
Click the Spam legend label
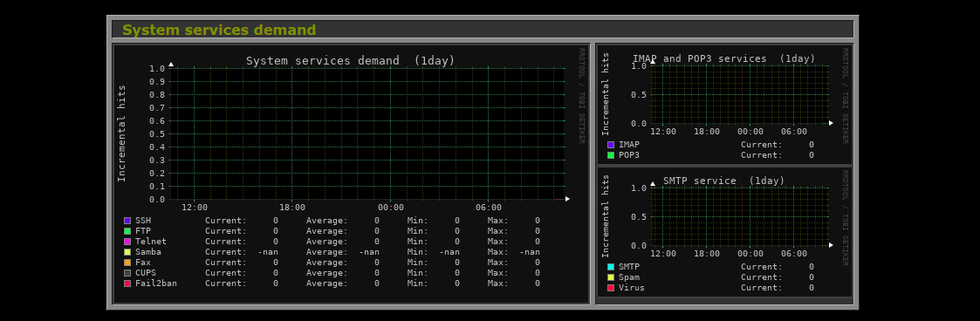click(629, 277)
